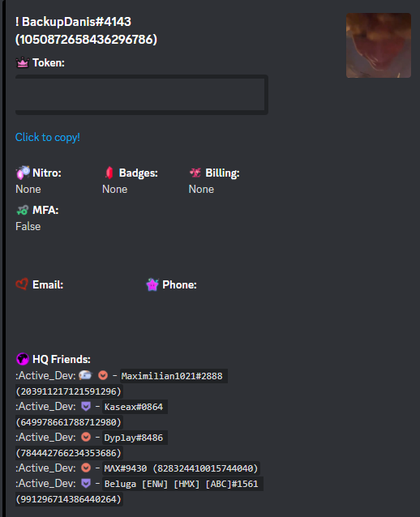Click purple badge icon before Kaseax#0864

pyautogui.click(x=86, y=406)
